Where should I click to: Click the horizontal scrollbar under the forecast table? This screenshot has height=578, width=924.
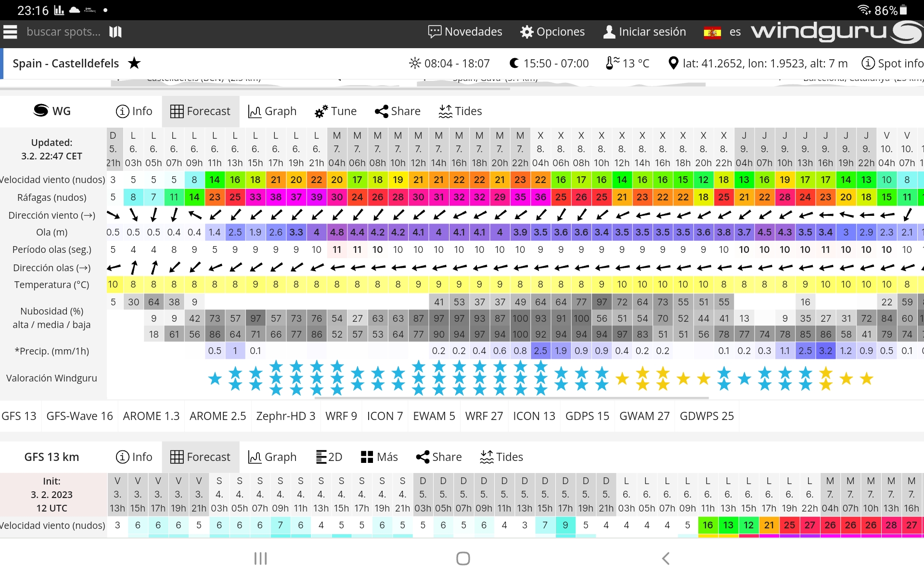click(x=511, y=398)
